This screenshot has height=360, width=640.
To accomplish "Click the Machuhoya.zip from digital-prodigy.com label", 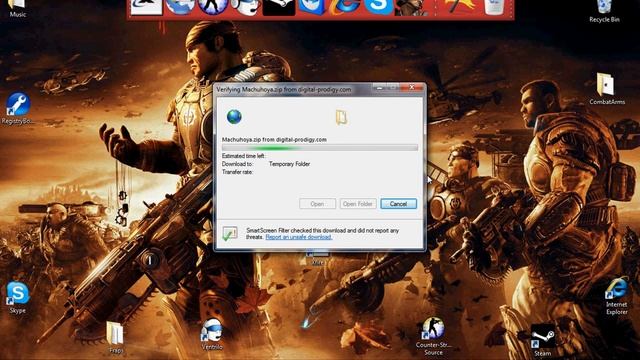I will [274, 140].
